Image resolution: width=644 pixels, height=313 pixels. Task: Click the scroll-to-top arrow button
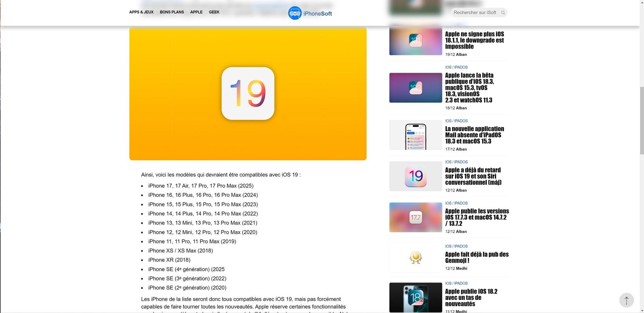tap(626, 300)
